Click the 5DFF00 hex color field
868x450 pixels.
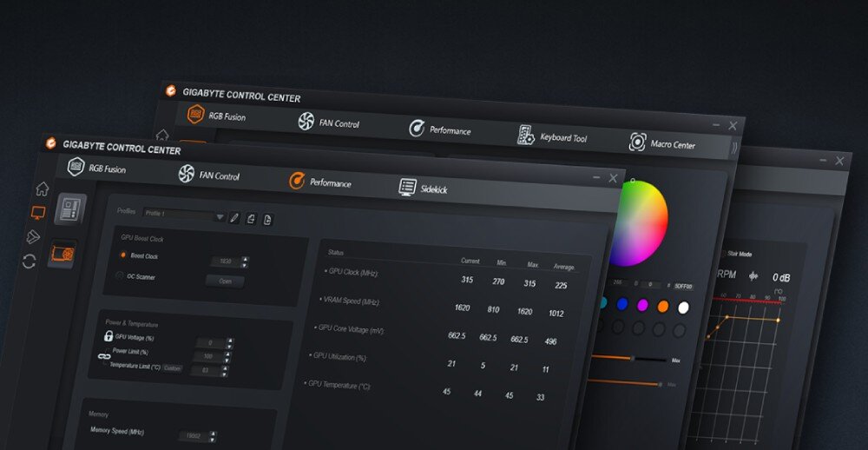[683, 287]
